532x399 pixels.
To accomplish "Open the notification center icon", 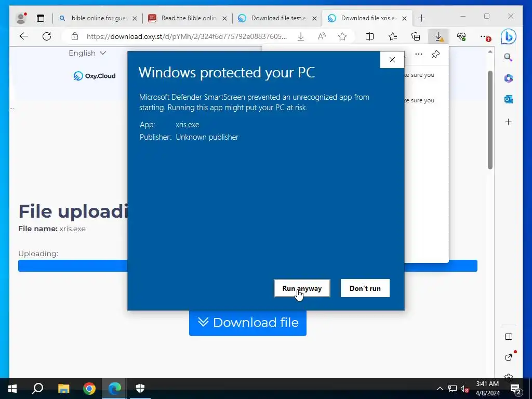I will (516, 389).
